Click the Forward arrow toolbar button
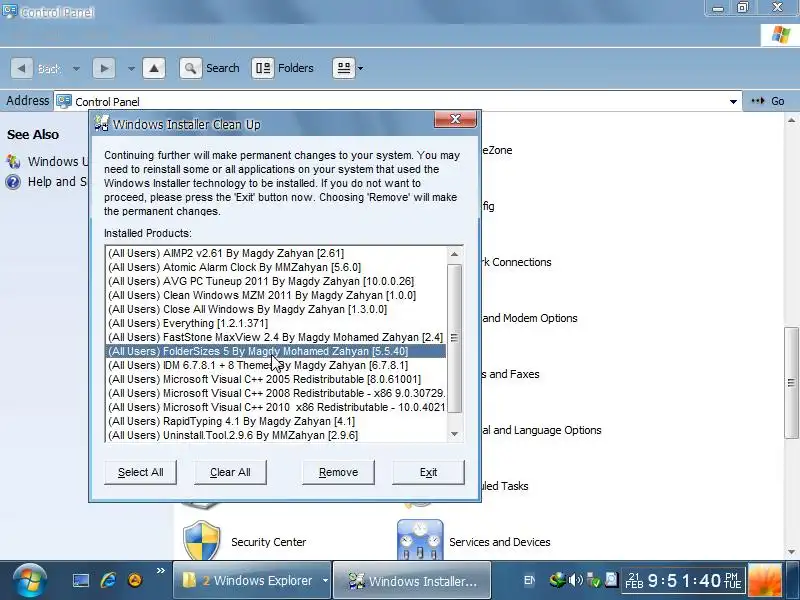 [x=104, y=68]
